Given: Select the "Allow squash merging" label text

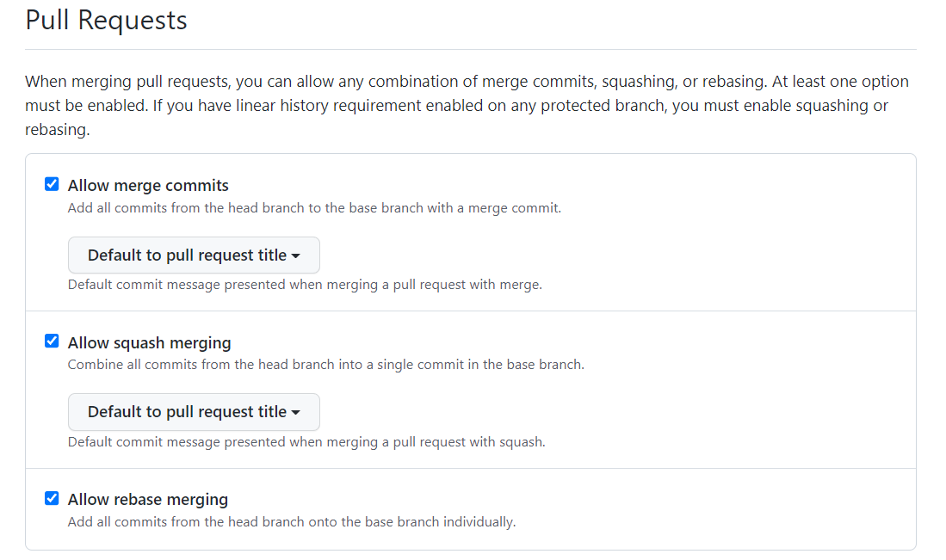Looking at the screenshot, I should point(149,342).
